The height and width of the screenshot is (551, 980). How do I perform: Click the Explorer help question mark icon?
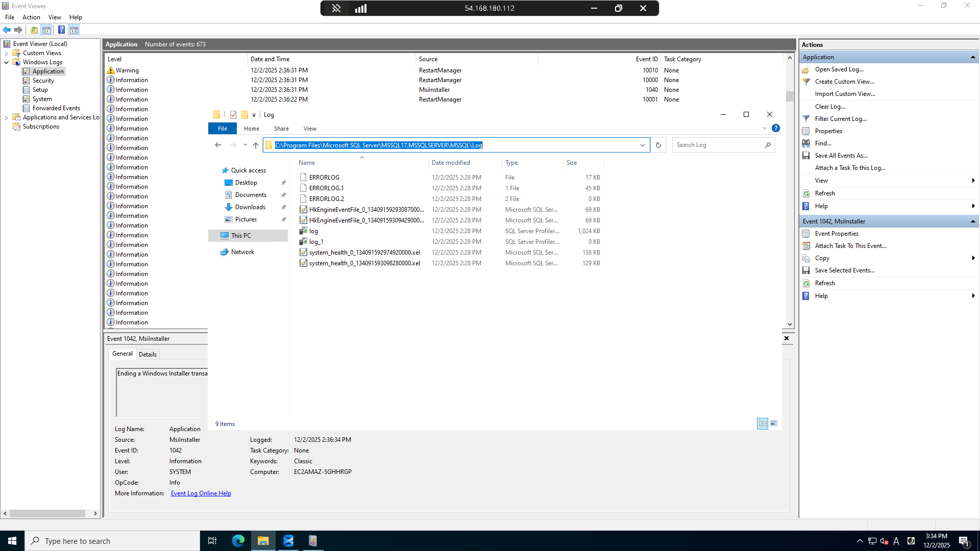(x=776, y=129)
